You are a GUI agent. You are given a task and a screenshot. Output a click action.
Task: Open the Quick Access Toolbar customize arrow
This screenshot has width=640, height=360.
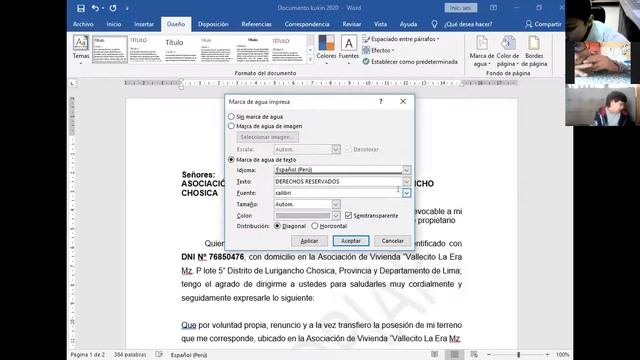click(127, 8)
